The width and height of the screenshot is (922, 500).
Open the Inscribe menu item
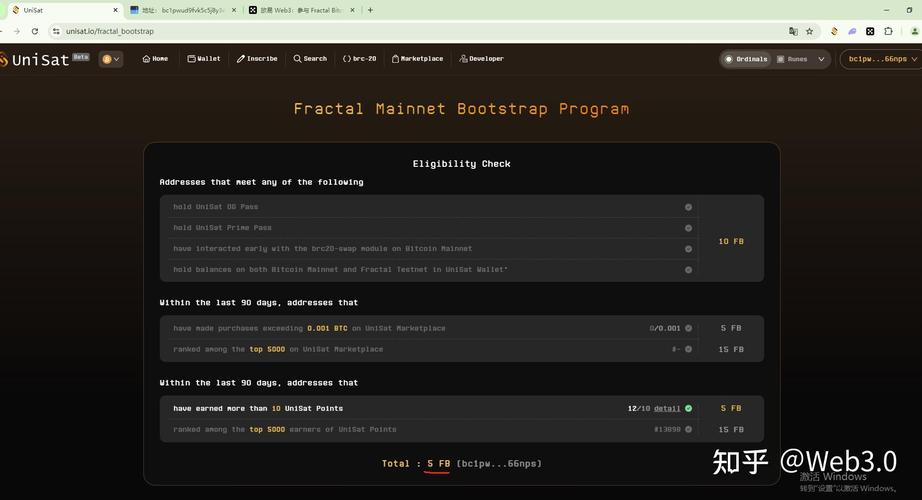tap(257, 59)
